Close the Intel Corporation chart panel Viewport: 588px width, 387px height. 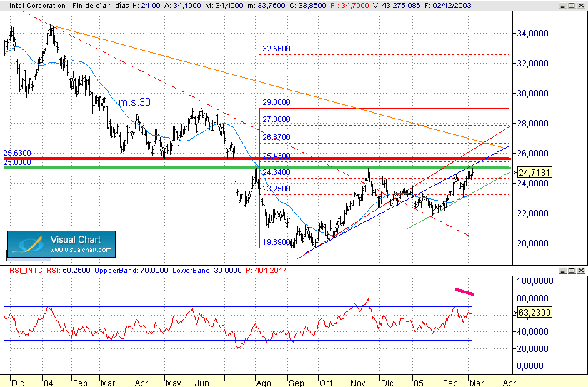[581, 6]
